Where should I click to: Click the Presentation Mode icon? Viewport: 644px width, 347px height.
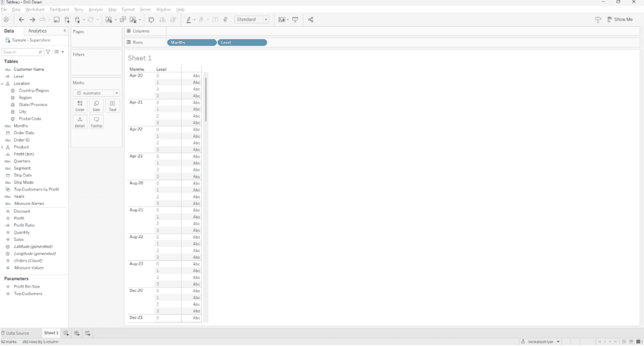[x=295, y=20]
